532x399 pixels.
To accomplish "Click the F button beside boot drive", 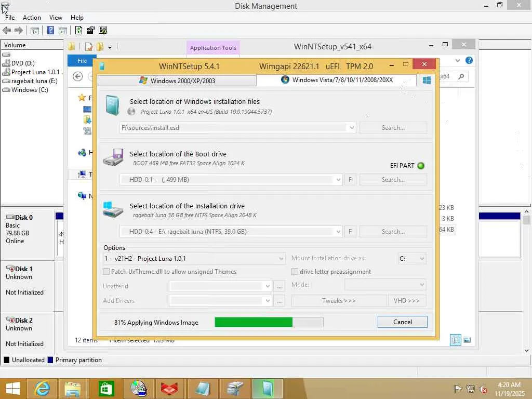I will pyautogui.click(x=350, y=179).
